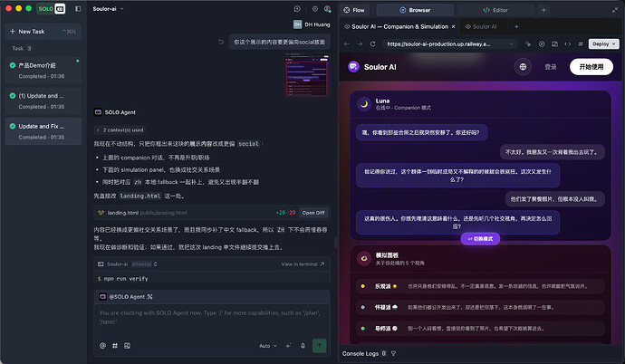Toggle the sidebar panel icon
The image size is (625, 364).
(78, 9)
